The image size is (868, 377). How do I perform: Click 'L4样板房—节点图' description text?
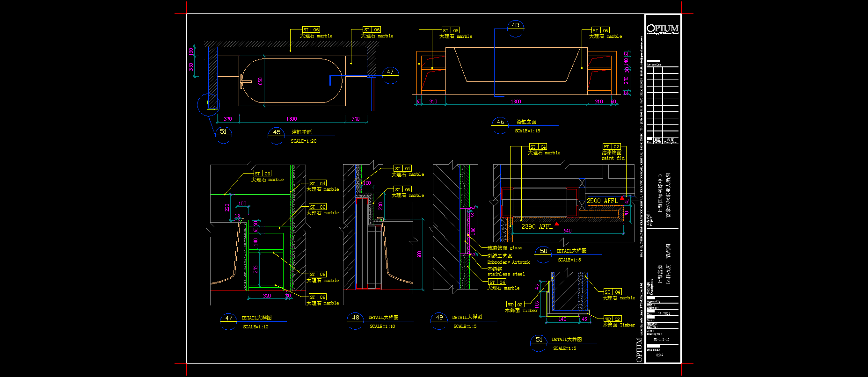668,263
